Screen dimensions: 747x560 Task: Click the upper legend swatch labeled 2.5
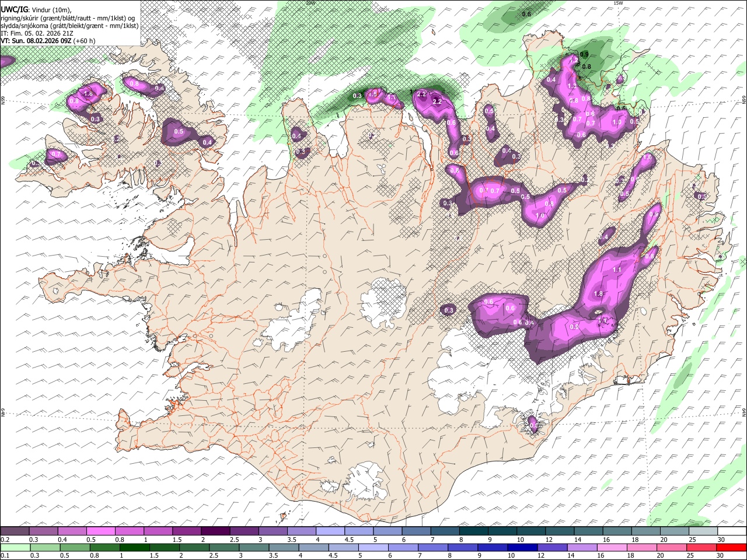[x=244, y=531]
